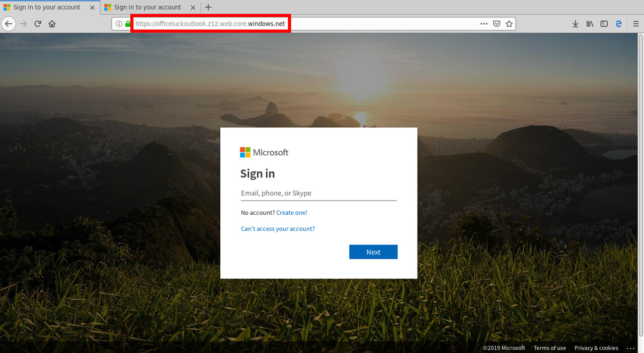Save page to Pocket

pos(497,24)
